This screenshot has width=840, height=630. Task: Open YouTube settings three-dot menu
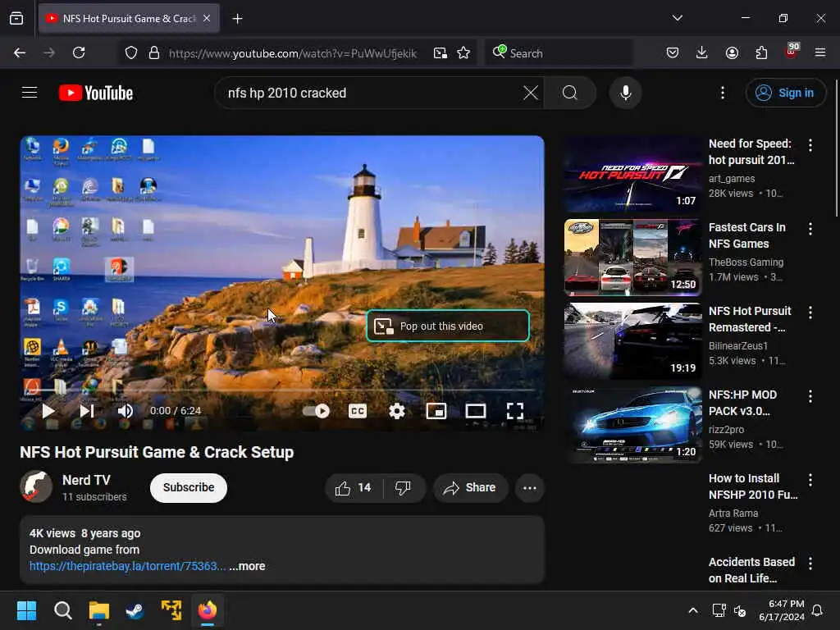pos(722,93)
